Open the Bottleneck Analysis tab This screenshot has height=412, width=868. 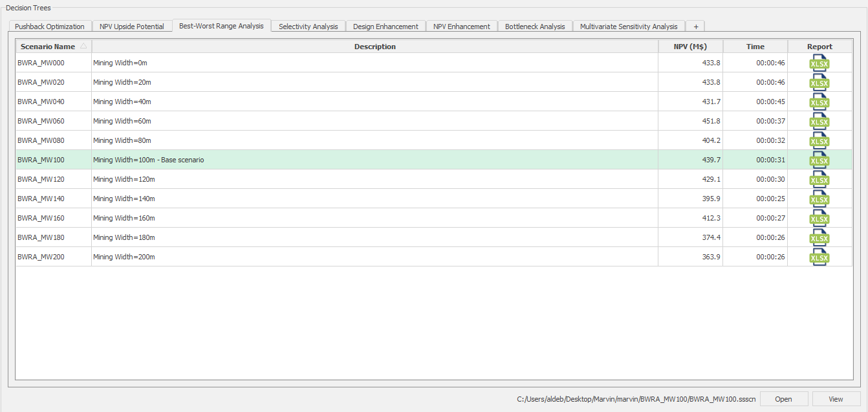tap(534, 27)
